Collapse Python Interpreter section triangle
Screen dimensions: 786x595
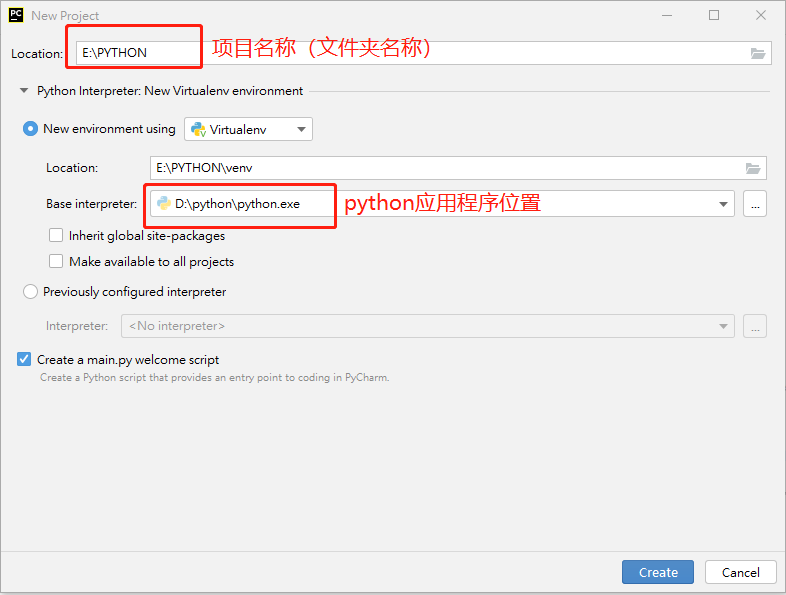click(24, 91)
